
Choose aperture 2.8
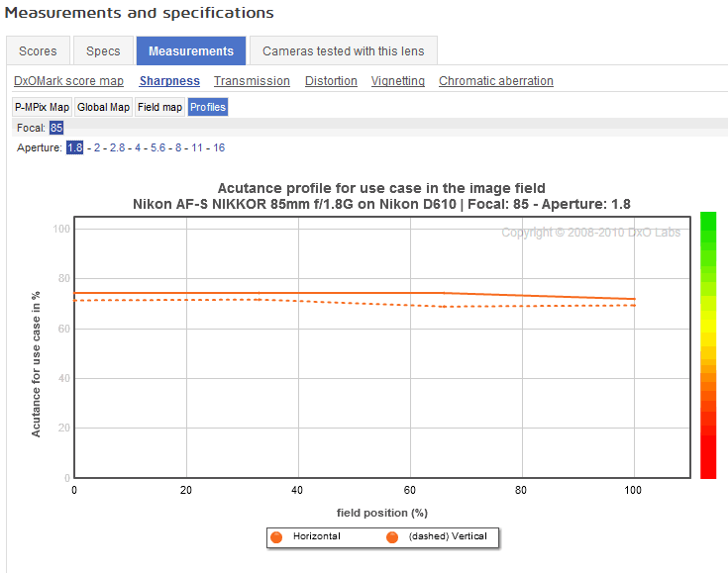tap(117, 147)
